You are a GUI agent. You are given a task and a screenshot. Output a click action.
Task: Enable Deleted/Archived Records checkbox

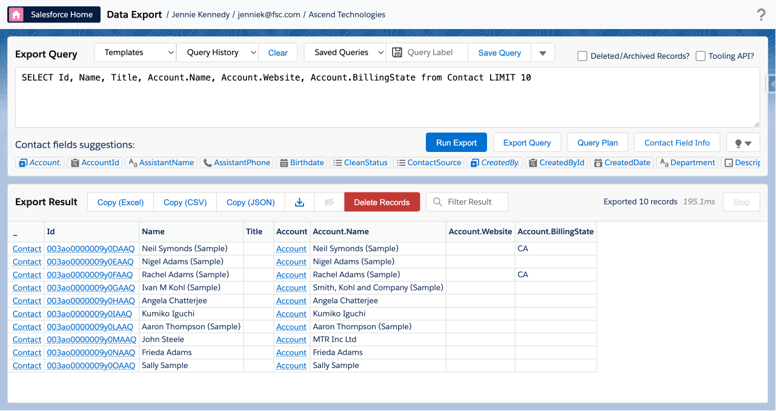[x=582, y=56]
